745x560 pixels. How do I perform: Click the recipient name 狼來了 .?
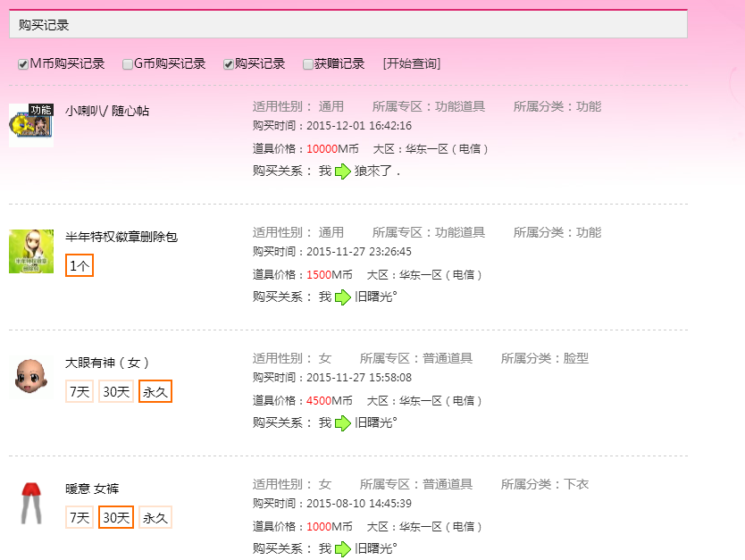pyautogui.click(x=377, y=171)
